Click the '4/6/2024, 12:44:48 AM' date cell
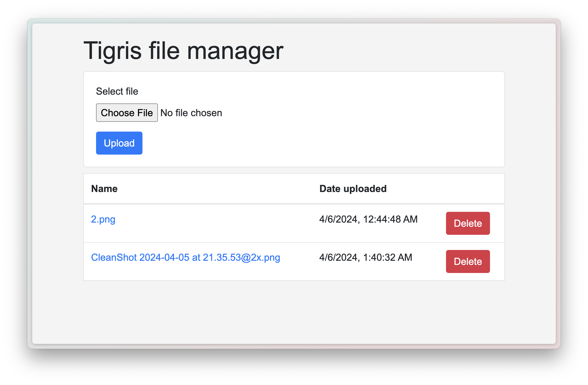The width and height of the screenshot is (588, 385). click(368, 219)
